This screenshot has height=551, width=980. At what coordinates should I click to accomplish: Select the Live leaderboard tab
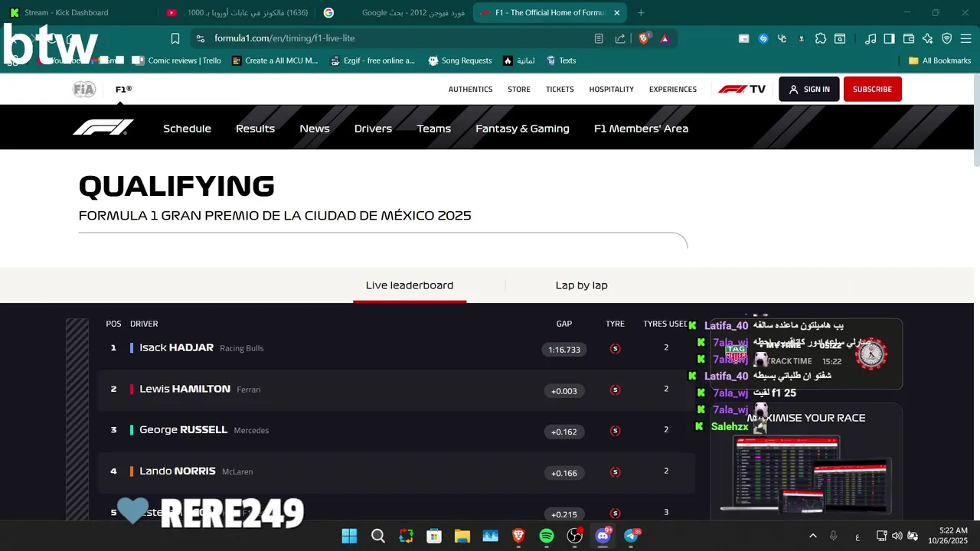[410, 285]
